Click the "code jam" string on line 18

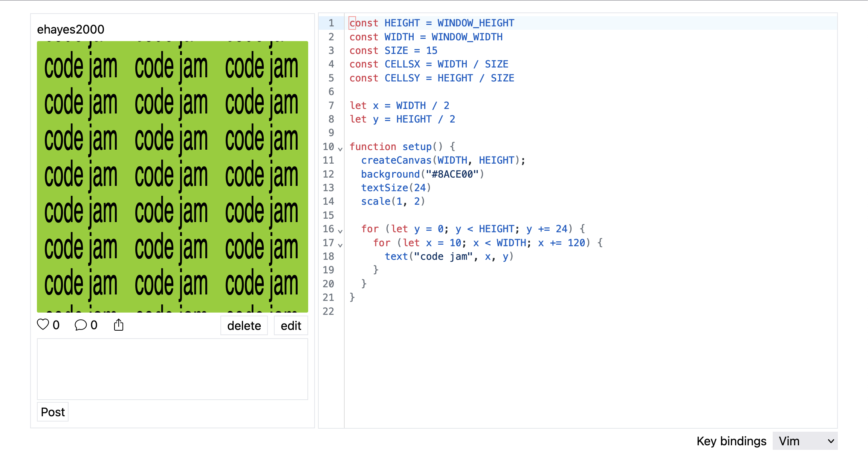443,256
